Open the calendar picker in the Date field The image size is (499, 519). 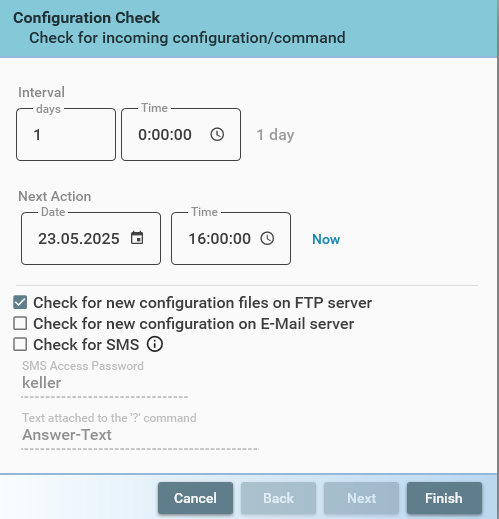coord(137,238)
